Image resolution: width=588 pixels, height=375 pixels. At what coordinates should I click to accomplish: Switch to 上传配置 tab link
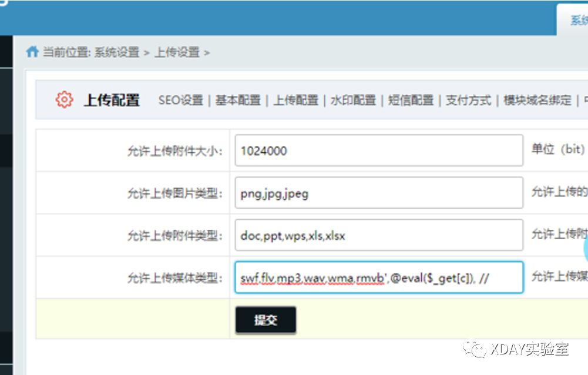[x=296, y=101]
